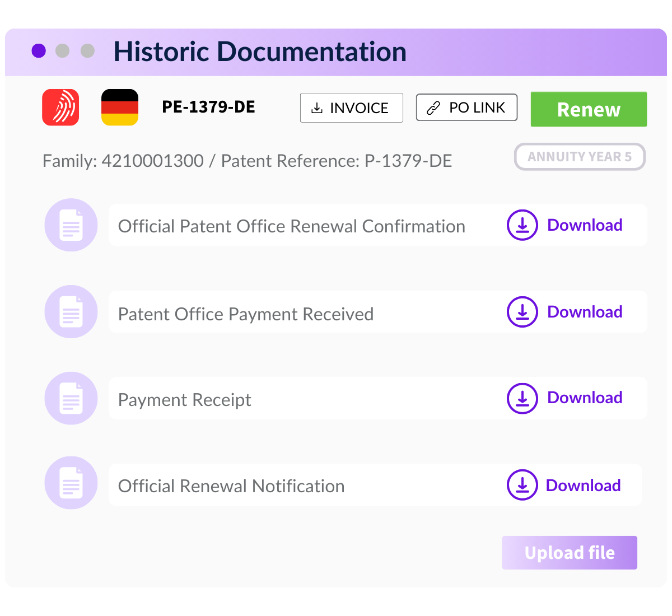The height and width of the screenshot is (616, 672).
Task: Click the document icon beside Payment Received
Action: pyautogui.click(x=71, y=311)
